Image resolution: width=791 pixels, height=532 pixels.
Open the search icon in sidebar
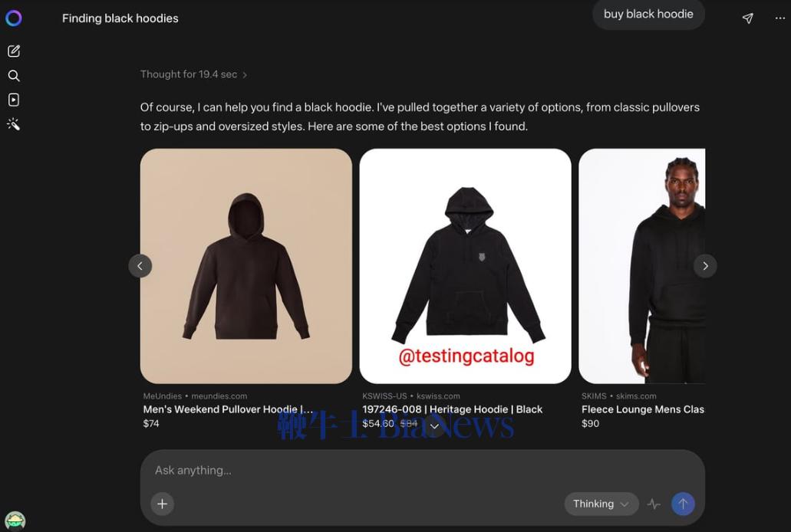tap(14, 76)
